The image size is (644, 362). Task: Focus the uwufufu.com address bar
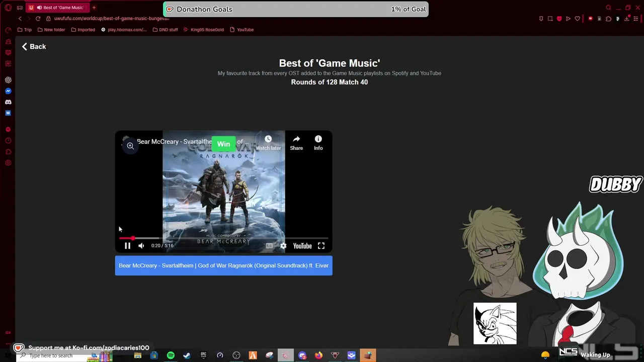pyautogui.click(x=112, y=19)
